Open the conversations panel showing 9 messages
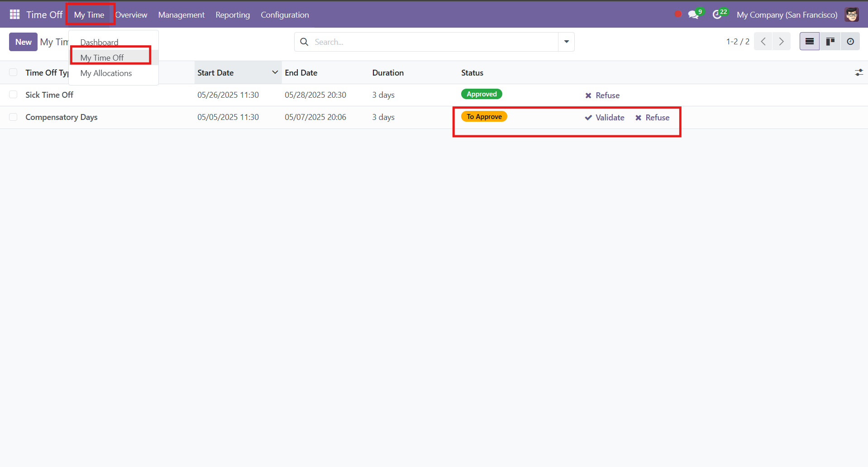 [x=694, y=14]
